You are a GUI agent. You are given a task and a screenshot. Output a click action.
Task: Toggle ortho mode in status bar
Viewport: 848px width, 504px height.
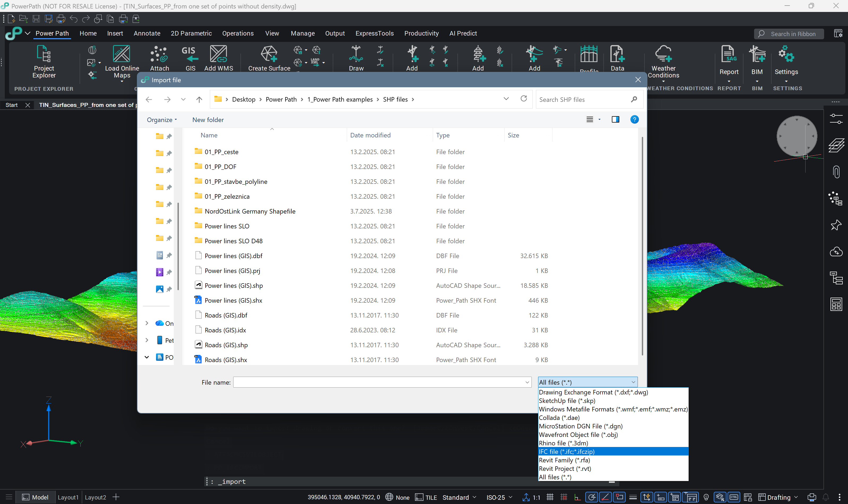(577, 497)
